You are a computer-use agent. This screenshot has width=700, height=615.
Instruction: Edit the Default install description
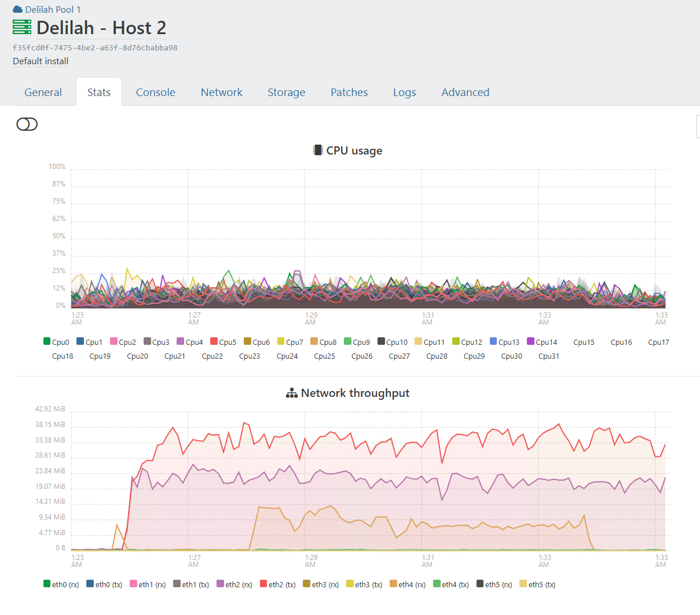41,61
